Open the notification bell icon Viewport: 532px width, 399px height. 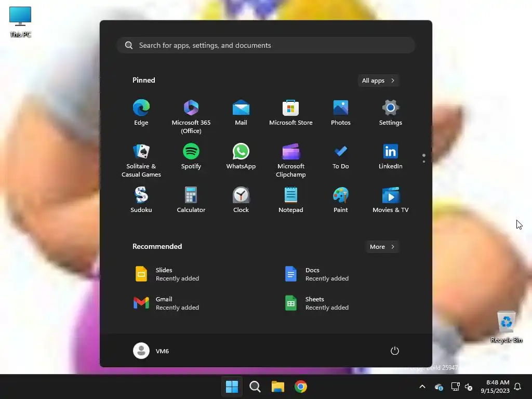tap(517, 387)
